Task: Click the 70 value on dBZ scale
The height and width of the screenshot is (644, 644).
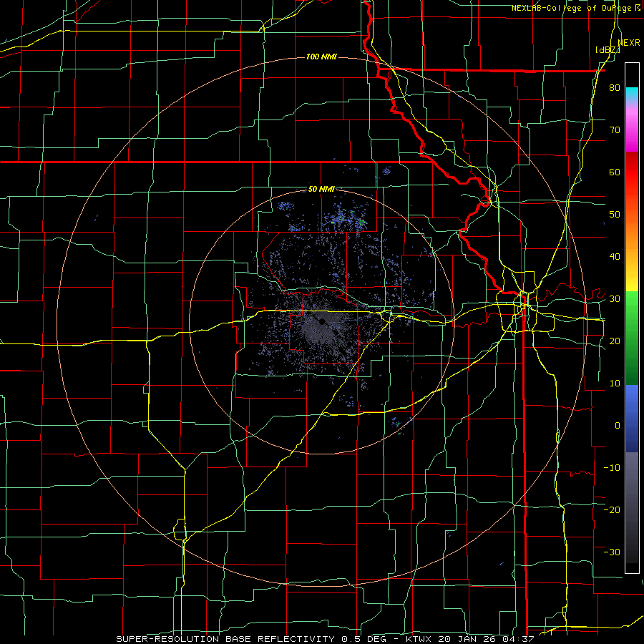Action: pyautogui.click(x=615, y=130)
